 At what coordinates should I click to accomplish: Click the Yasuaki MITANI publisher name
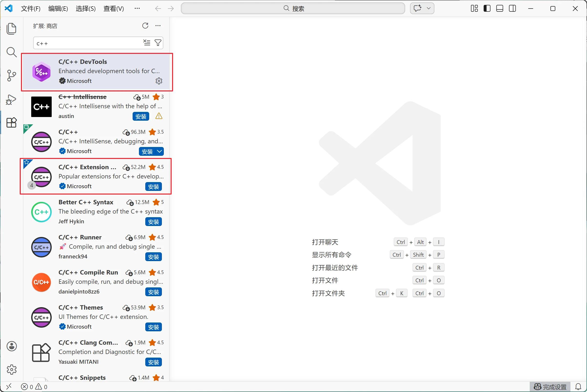click(78, 362)
